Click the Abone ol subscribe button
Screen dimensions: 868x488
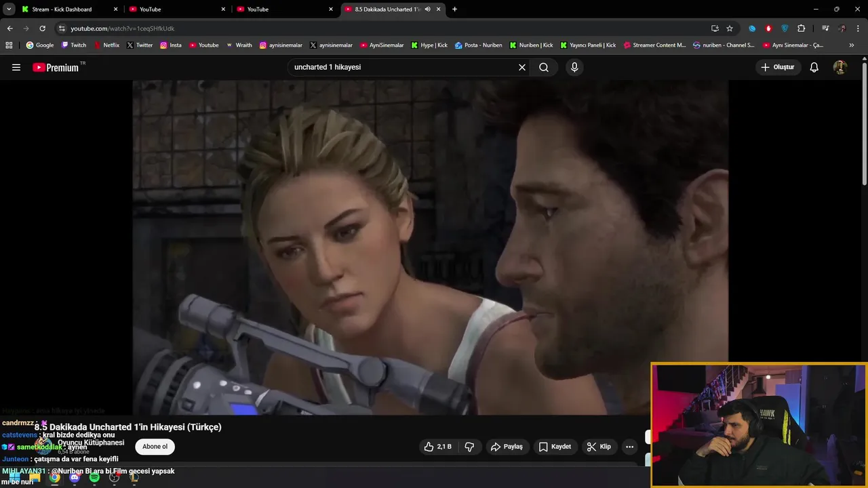(155, 447)
